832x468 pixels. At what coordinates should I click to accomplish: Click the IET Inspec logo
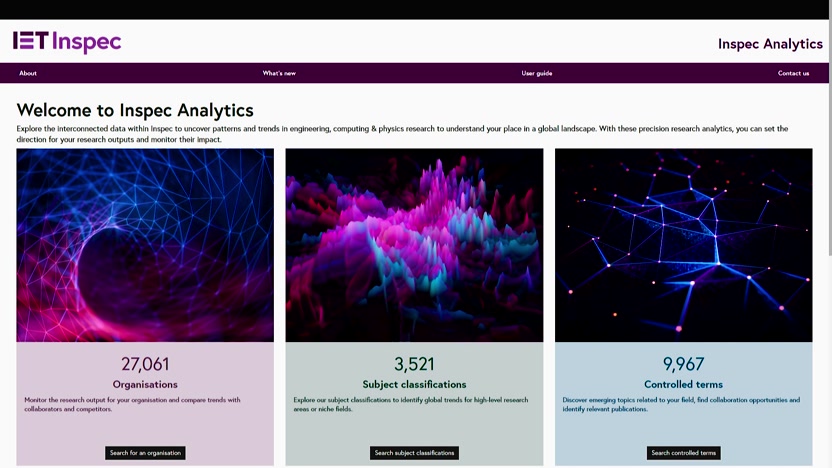pos(67,42)
